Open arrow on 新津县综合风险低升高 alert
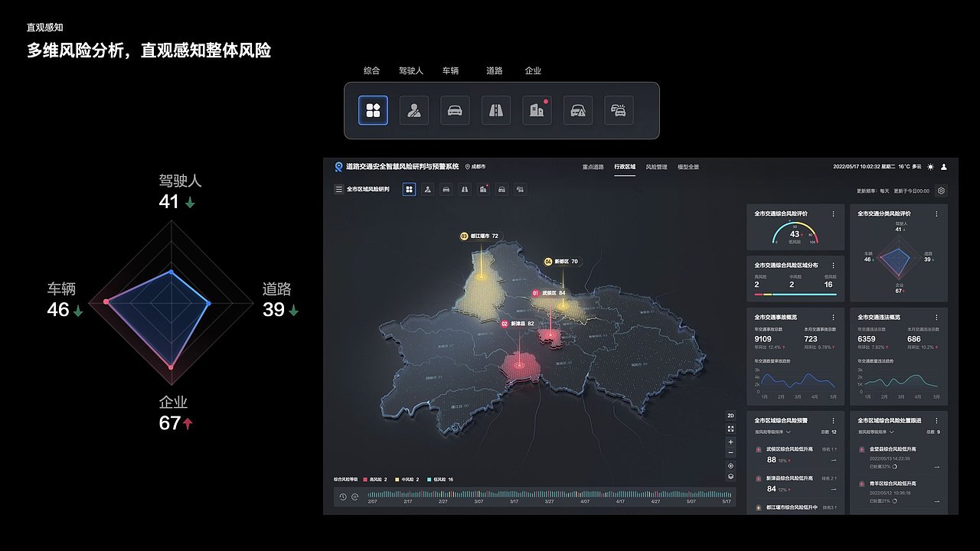 point(832,488)
